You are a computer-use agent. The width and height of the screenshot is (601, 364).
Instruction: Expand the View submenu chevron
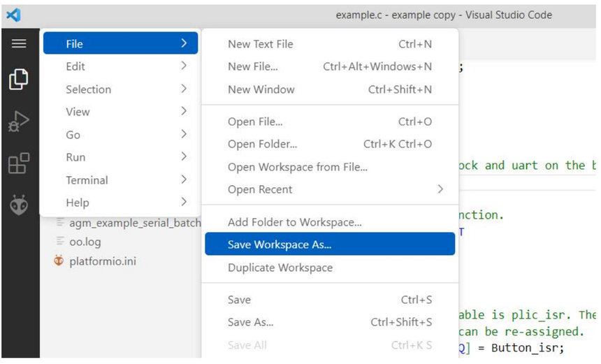184,111
